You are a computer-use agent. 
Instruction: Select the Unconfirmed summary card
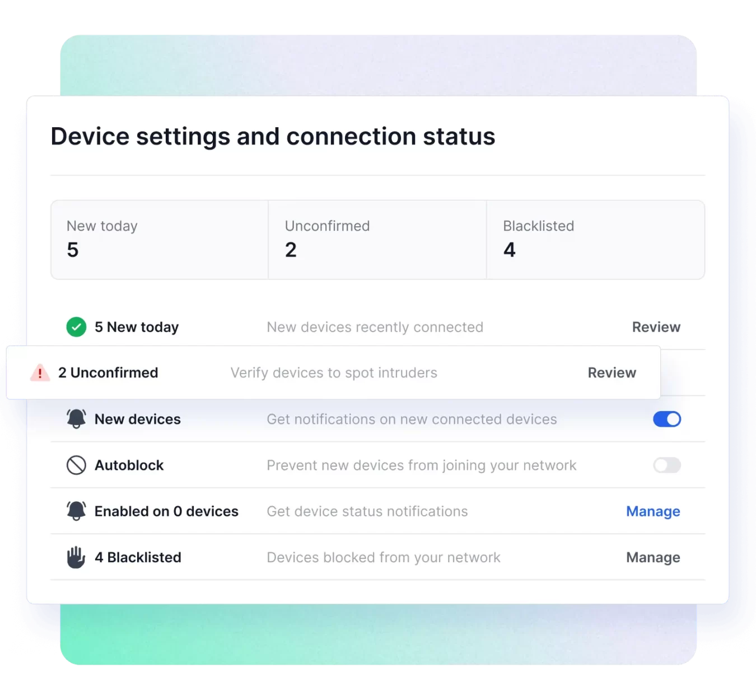[377, 240]
